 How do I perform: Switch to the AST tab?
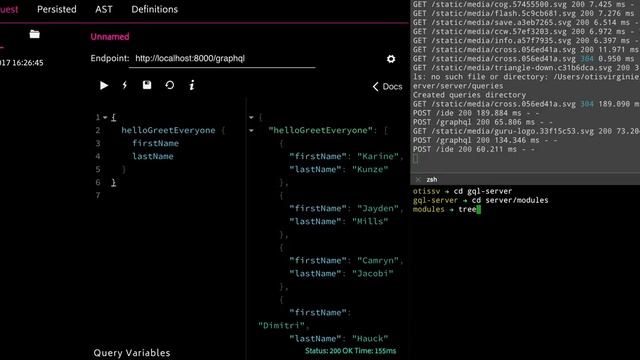click(104, 9)
